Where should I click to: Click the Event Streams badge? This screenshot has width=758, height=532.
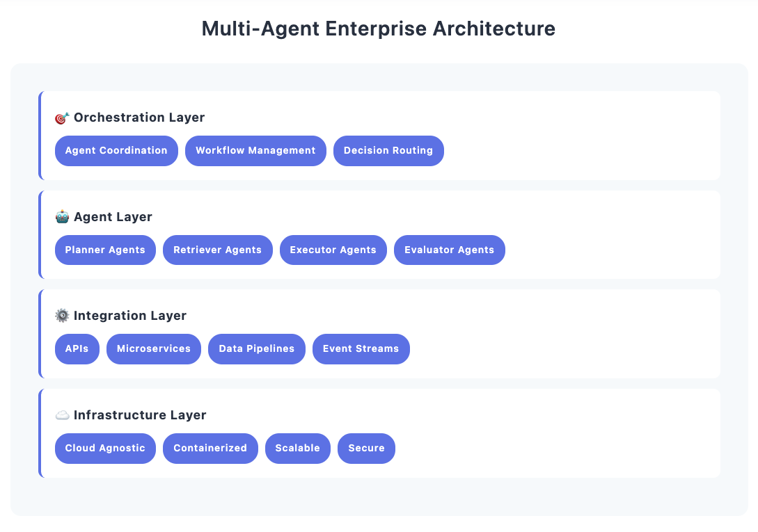coord(361,348)
